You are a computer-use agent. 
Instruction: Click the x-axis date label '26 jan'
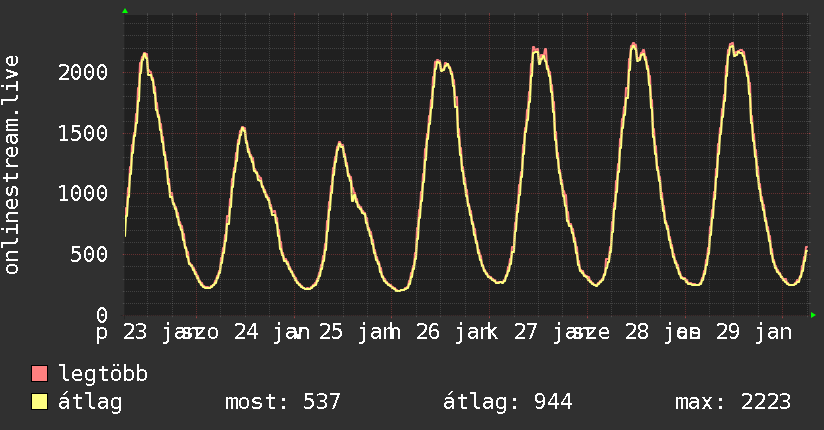pos(455,332)
